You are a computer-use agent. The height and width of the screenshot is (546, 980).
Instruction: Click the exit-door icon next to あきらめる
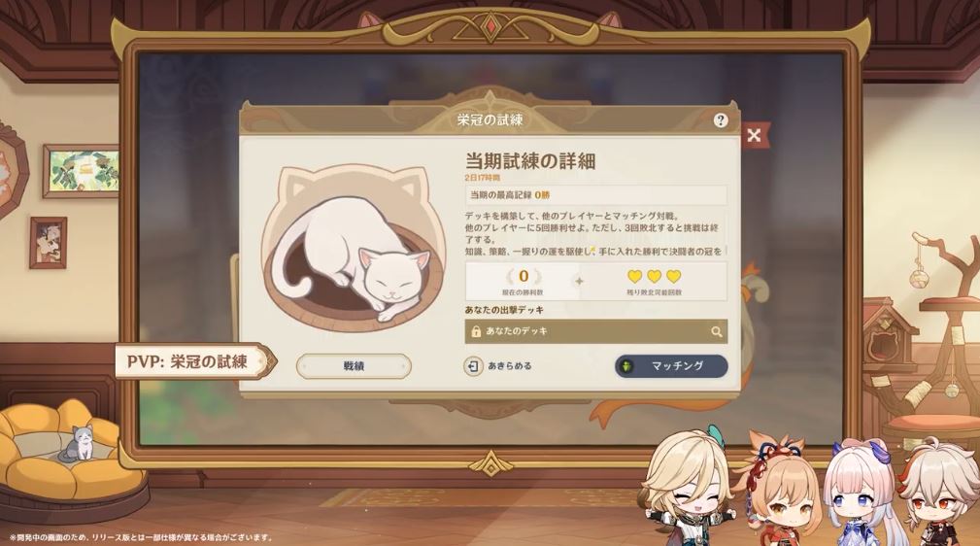coord(473,366)
